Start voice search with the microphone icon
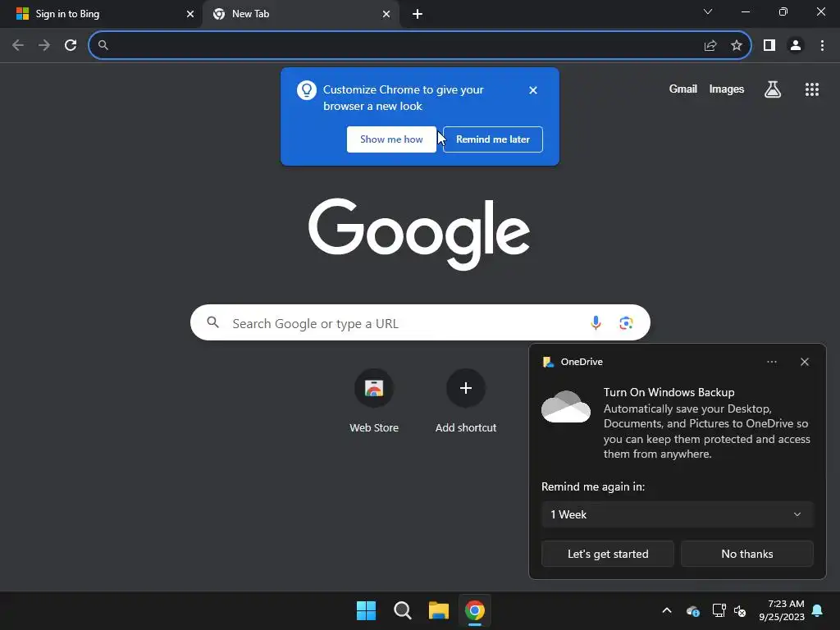Image resolution: width=840 pixels, height=630 pixels. [596, 322]
